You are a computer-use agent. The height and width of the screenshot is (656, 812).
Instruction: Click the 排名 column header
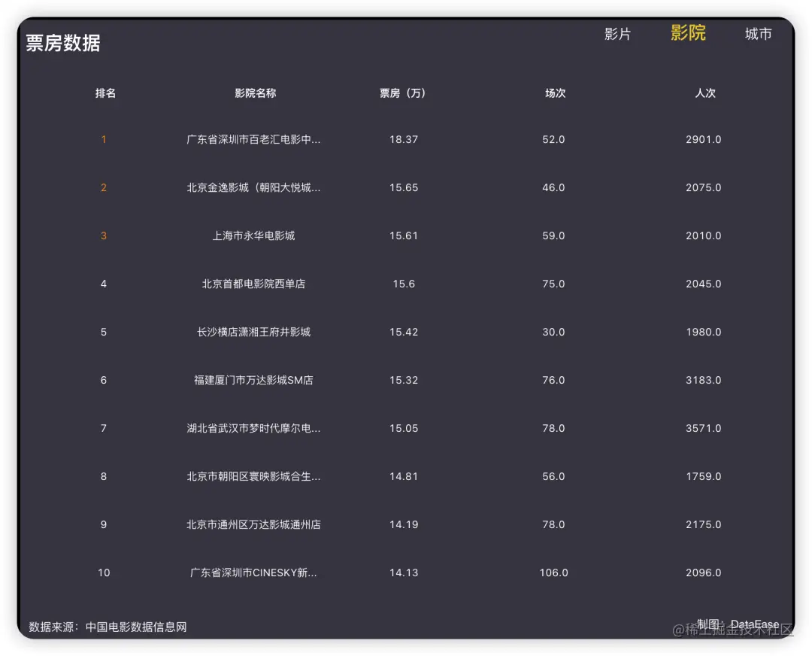click(105, 93)
